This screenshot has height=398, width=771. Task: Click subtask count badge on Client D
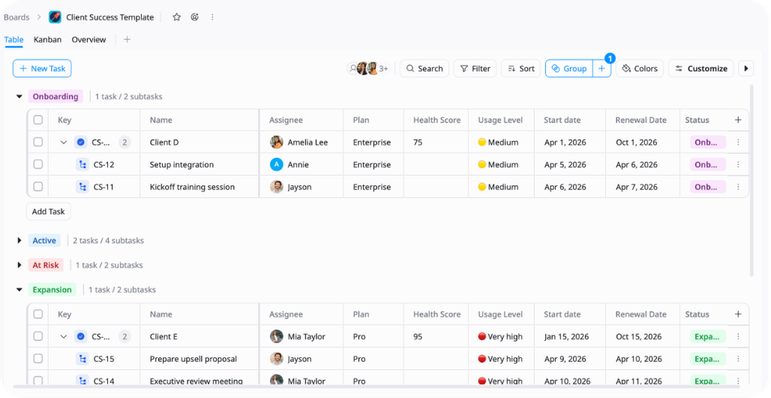click(x=125, y=142)
